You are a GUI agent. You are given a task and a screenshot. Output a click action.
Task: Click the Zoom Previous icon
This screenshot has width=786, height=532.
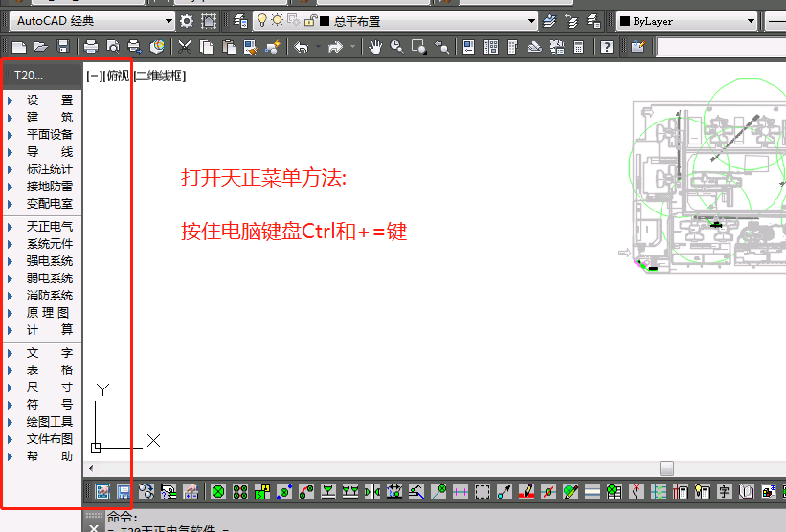[441, 47]
